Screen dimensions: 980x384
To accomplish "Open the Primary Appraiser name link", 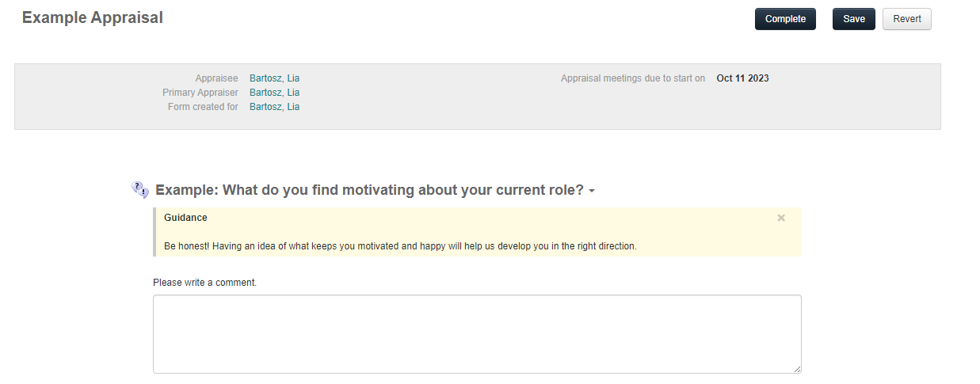I will click(x=274, y=93).
